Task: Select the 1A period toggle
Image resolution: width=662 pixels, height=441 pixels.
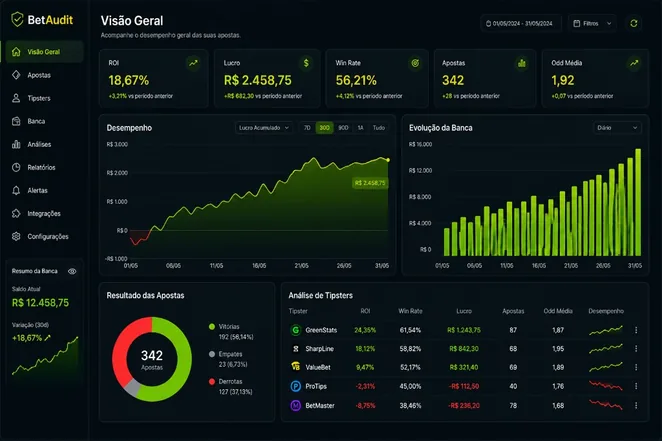Action: coord(361,128)
